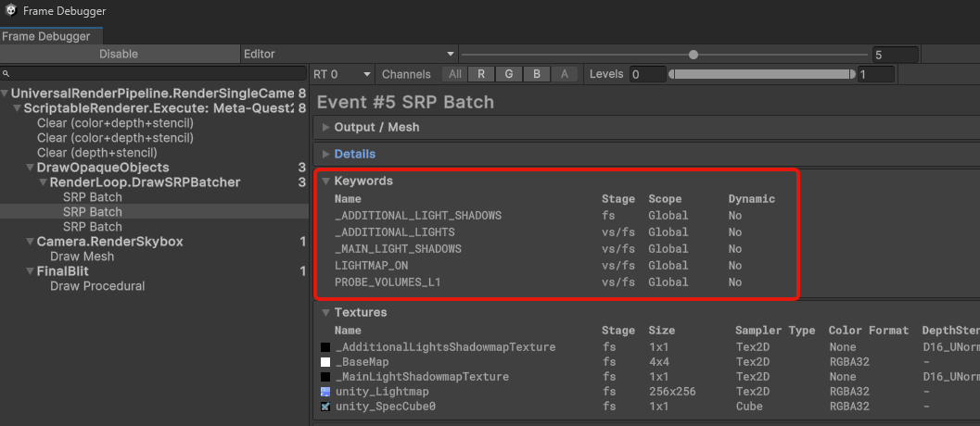Click the _BaseMap texture preview icon

325,362
